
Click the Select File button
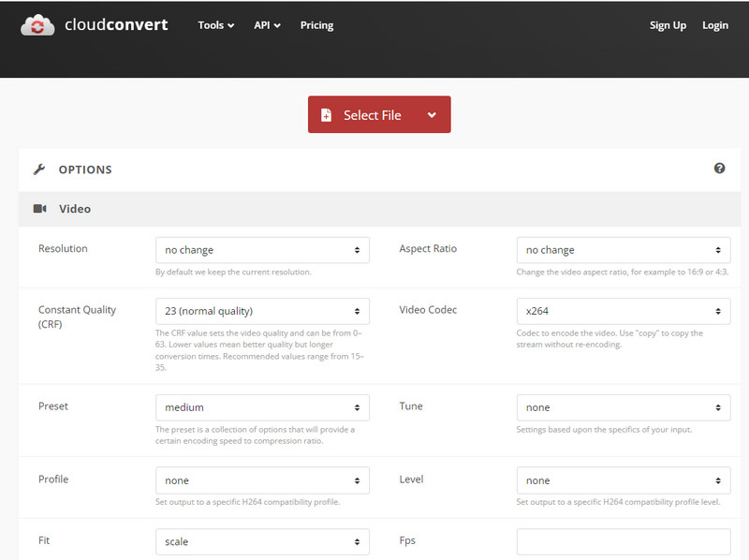click(379, 114)
